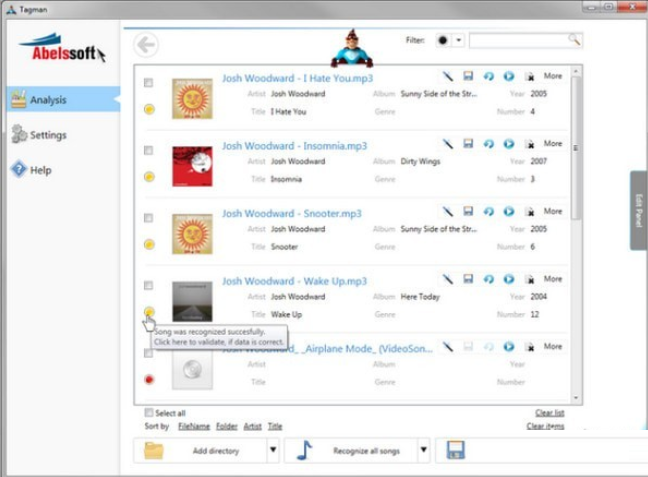
Task: Undo changes for Insomnia.mp3
Action: point(488,144)
